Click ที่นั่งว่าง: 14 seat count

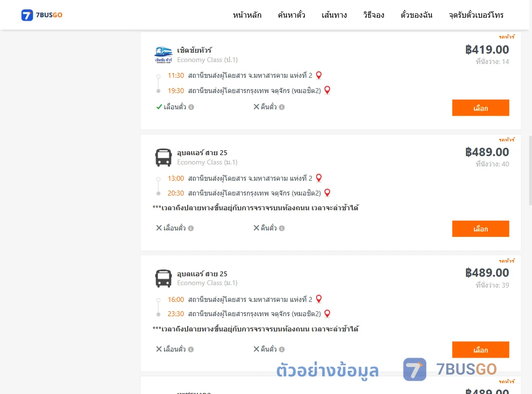tap(492, 62)
